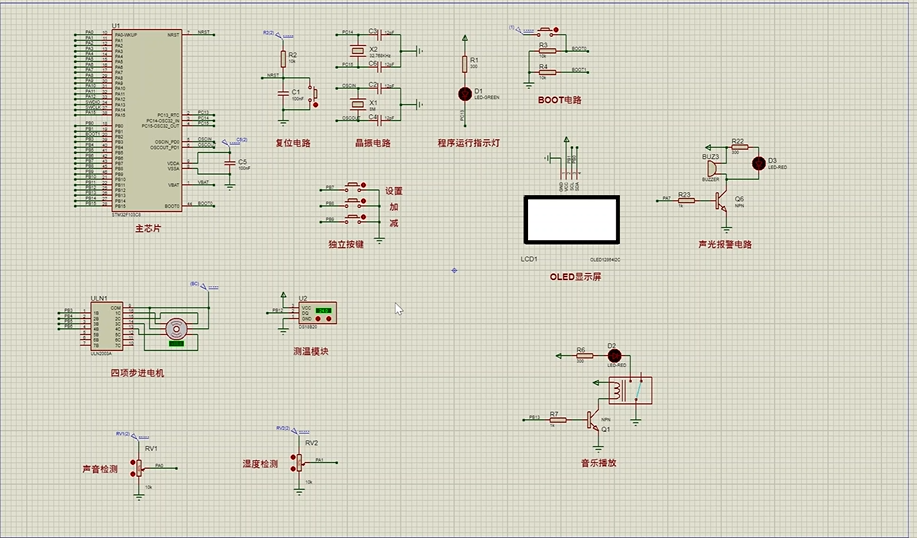The width and height of the screenshot is (917, 538).
Task: Select the 32.768KHz crystal X2
Action: [x=356, y=50]
